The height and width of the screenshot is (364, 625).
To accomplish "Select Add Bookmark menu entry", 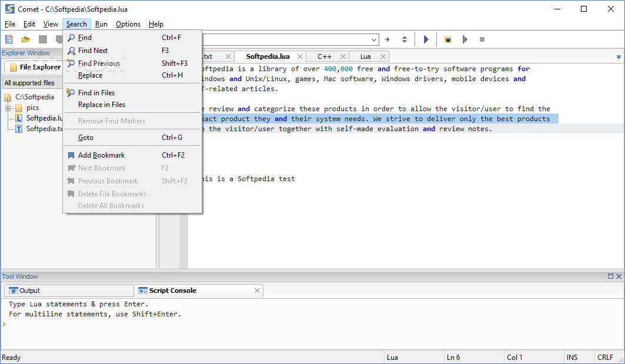I will coord(132,155).
